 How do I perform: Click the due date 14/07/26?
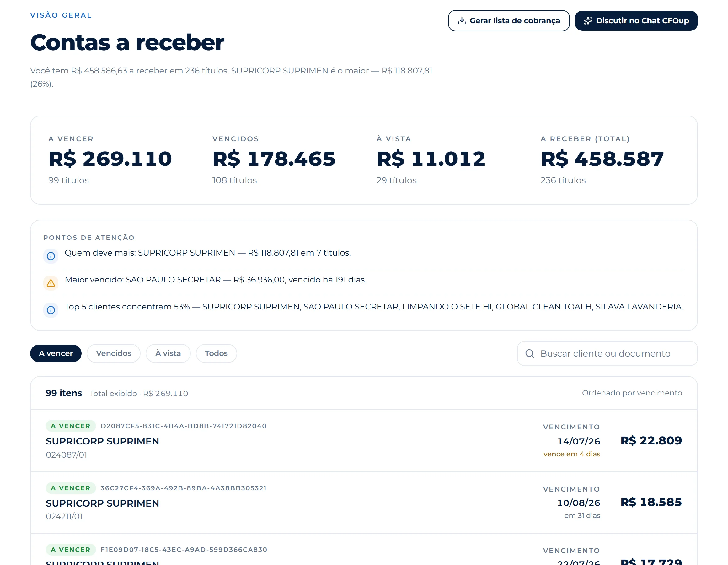(x=579, y=441)
